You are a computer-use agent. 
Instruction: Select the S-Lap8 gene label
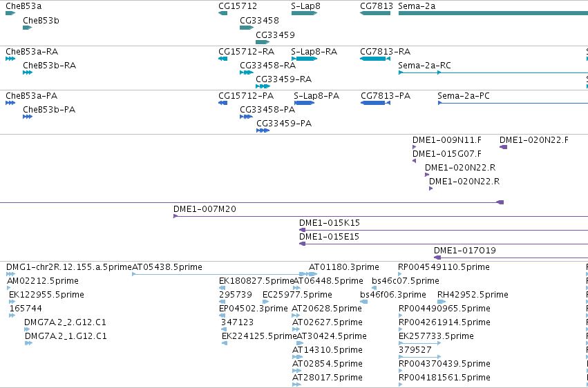click(x=306, y=6)
